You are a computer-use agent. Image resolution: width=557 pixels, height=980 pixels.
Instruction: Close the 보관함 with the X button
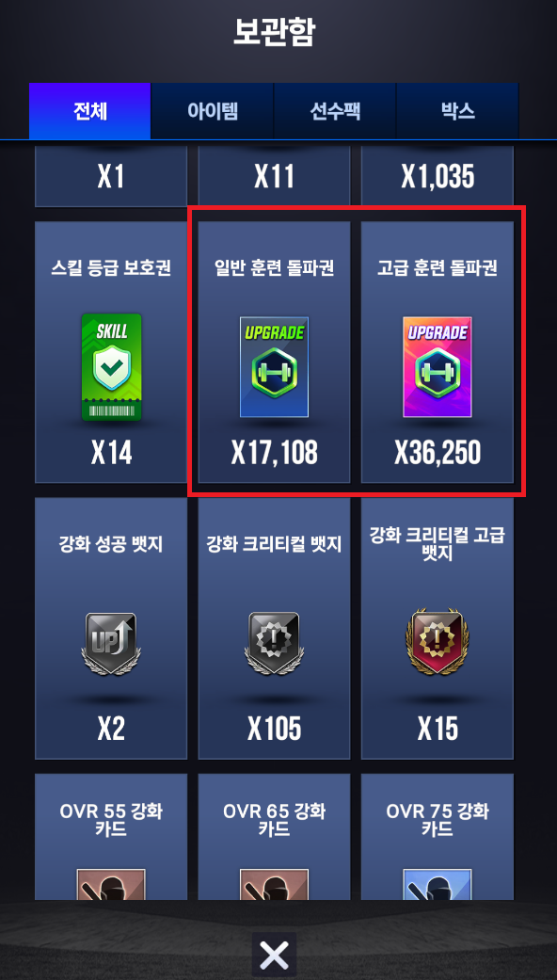(x=274, y=955)
